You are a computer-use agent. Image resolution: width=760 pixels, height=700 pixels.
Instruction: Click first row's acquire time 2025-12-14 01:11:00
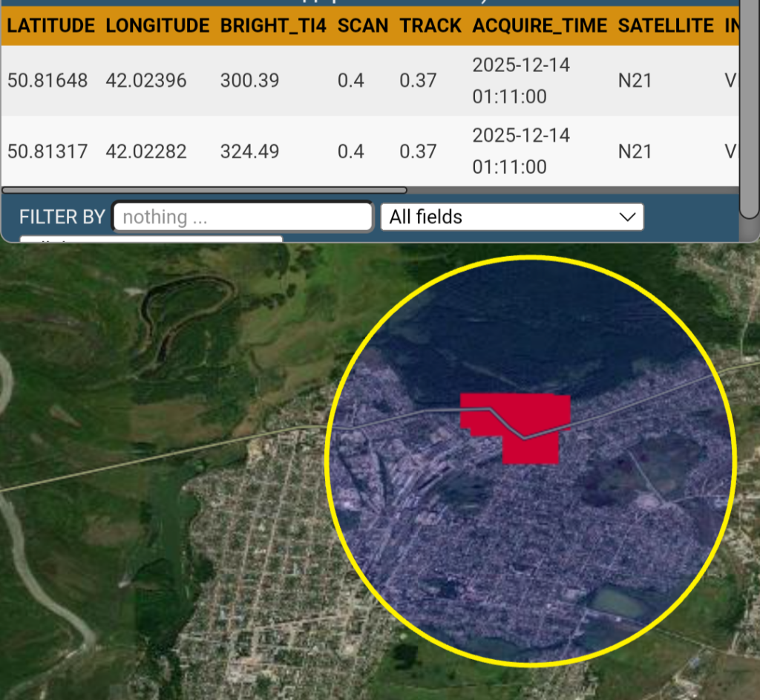click(521, 80)
